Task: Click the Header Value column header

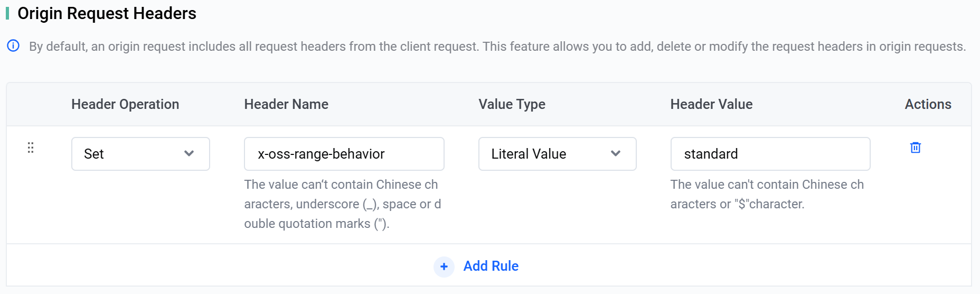Action: point(711,104)
